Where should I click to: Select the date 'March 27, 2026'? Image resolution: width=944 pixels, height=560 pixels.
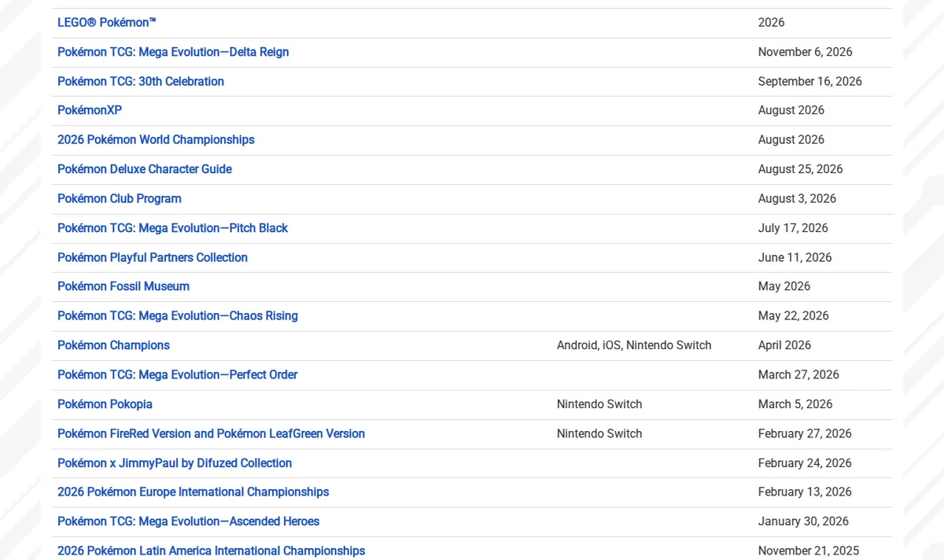(798, 374)
